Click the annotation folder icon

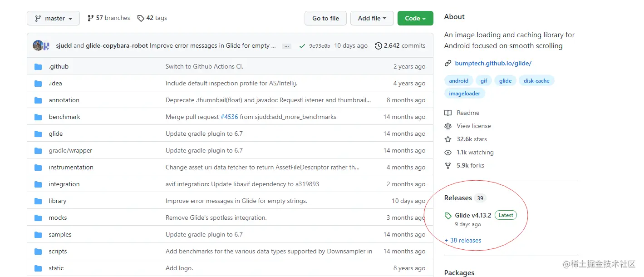click(38, 100)
